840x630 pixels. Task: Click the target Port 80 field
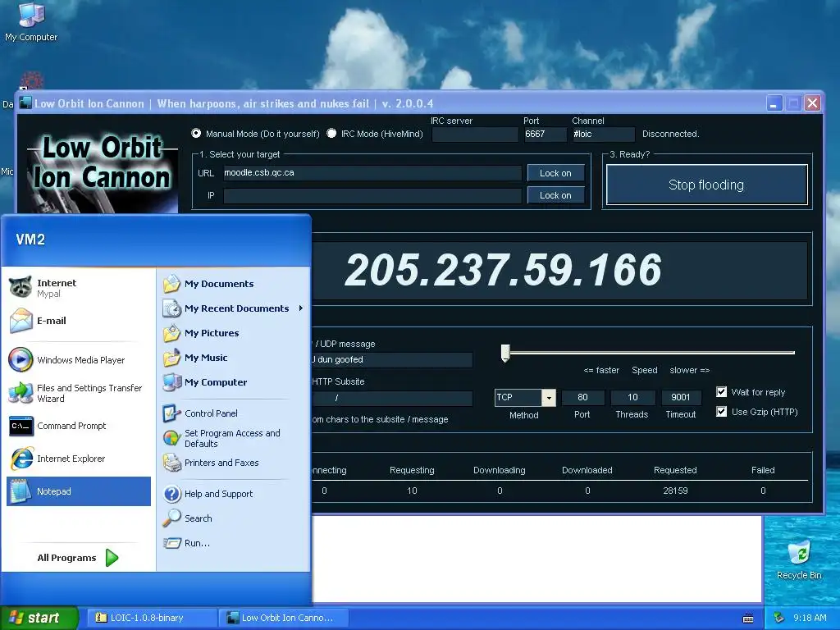tap(582, 398)
